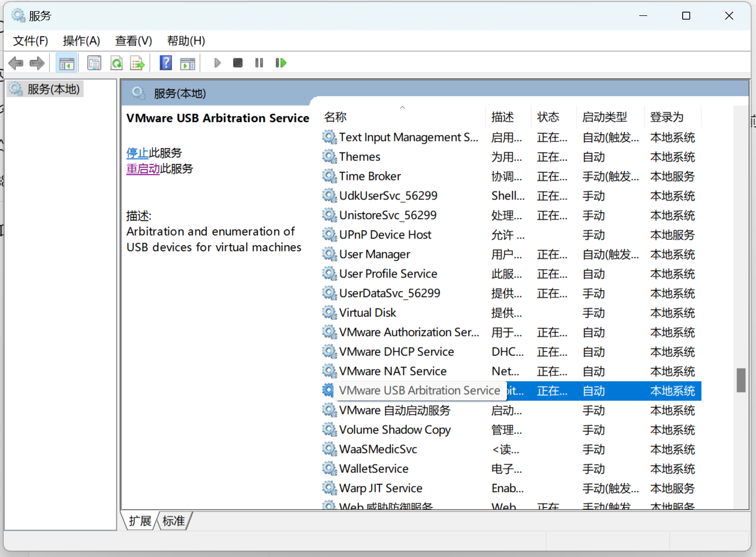756x557 pixels.
Task: Click the Enab... description of Warp JIT Service
Action: [x=508, y=488]
